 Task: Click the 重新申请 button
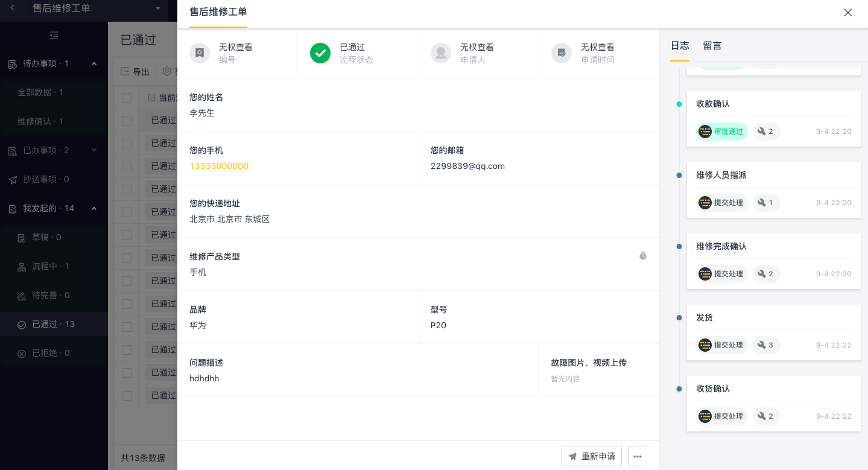pyautogui.click(x=592, y=456)
